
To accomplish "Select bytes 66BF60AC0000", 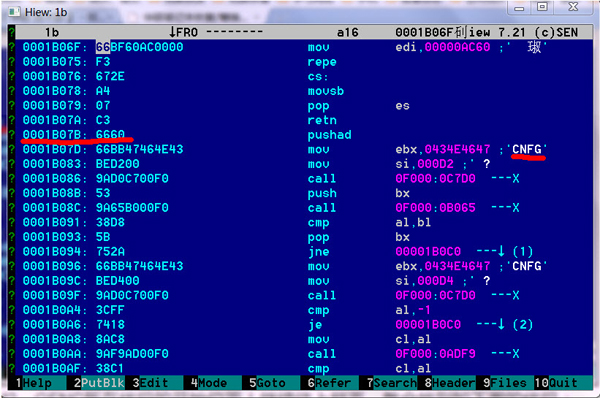I will [139, 47].
